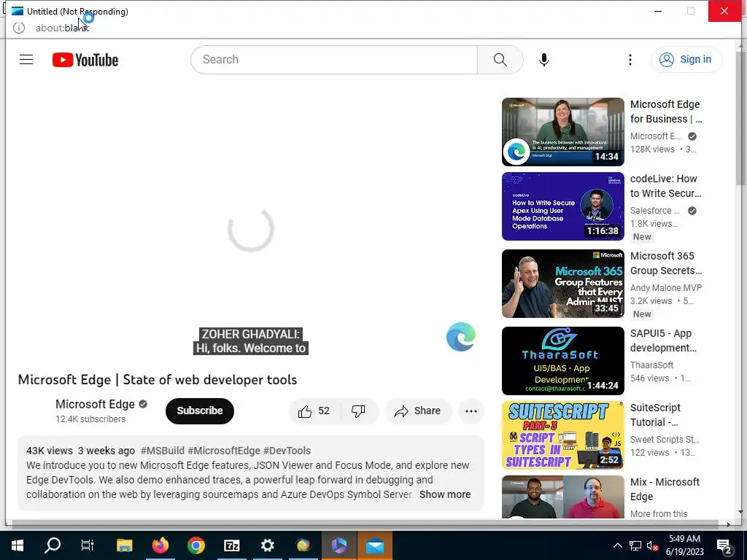This screenshot has width=747, height=560.
Task: Open Microsoft Edge for Business thumbnail
Action: click(562, 132)
